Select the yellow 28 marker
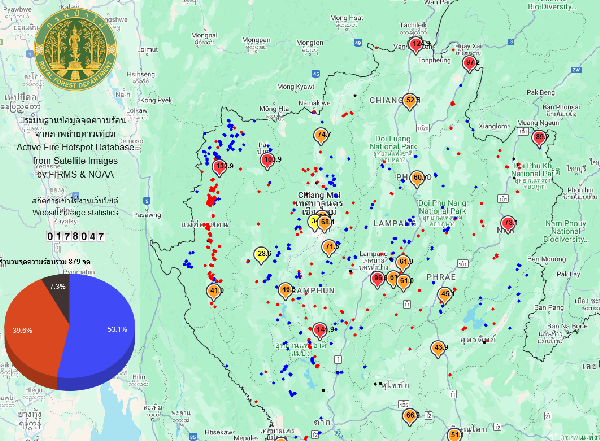This screenshot has width=600, height=441. point(262,255)
